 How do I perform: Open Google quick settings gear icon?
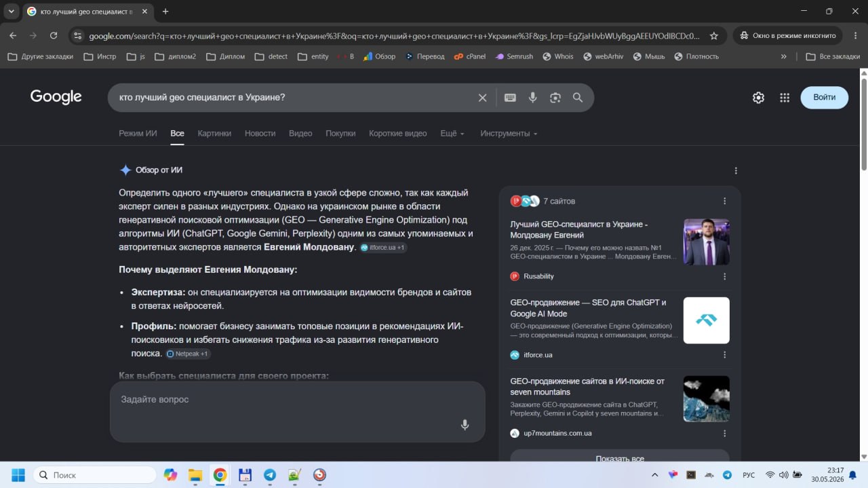pos(758,98)
